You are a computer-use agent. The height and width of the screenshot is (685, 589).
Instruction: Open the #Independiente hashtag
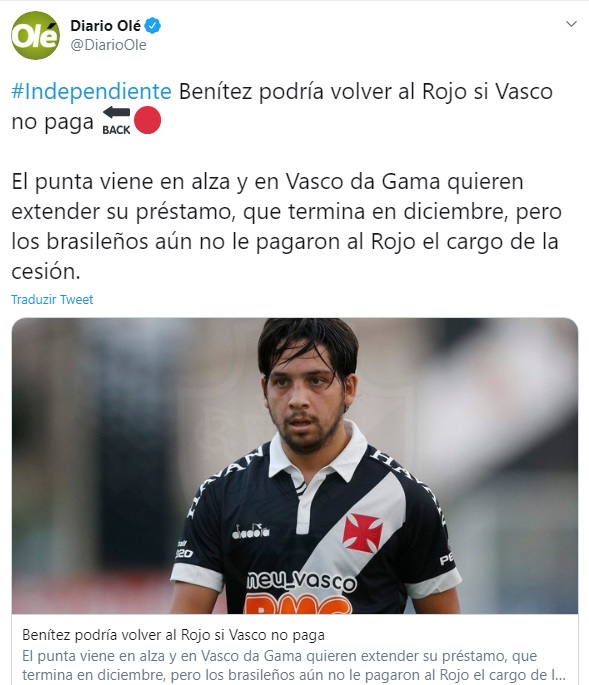click(x=91, y=92)
